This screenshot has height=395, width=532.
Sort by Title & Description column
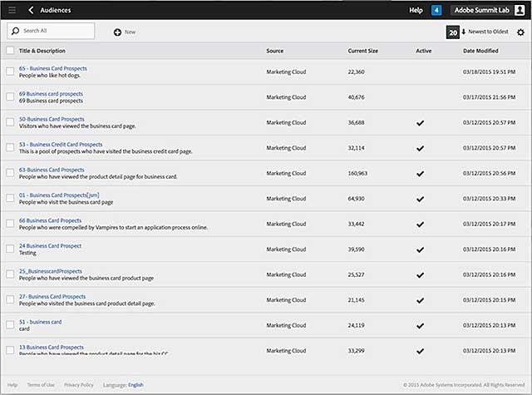click(x=42, y=51)
